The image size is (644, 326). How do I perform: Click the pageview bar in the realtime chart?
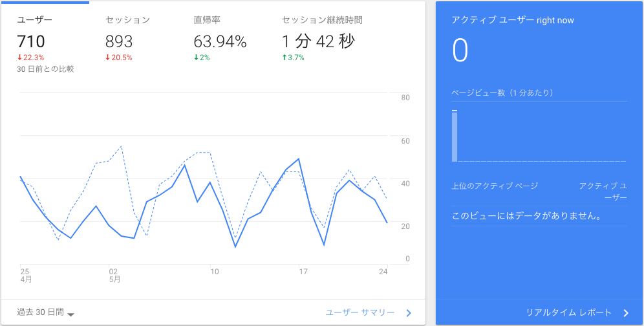455,136
